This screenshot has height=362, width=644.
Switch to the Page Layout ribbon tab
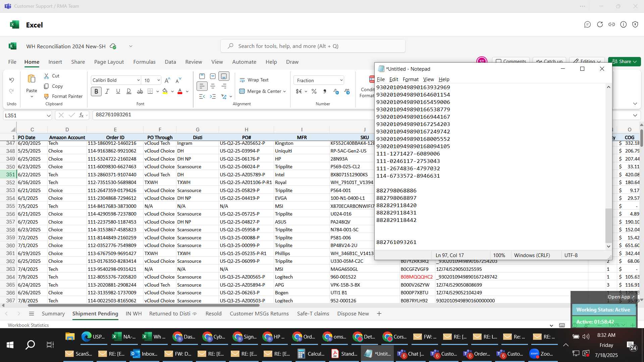coord(109,62)
